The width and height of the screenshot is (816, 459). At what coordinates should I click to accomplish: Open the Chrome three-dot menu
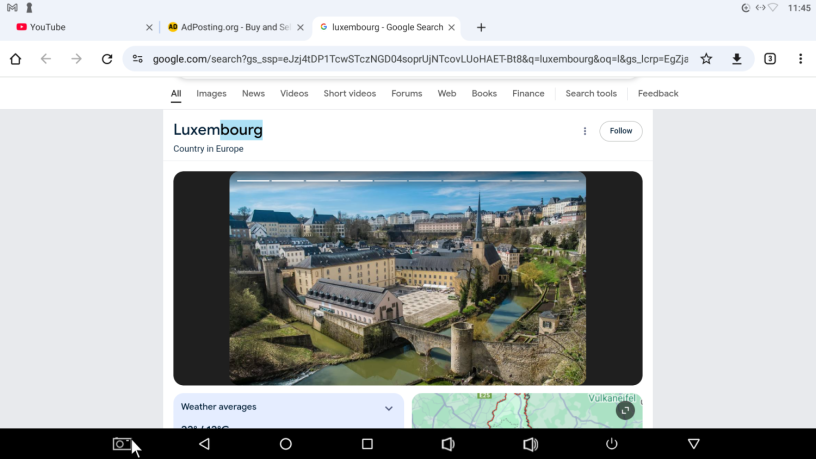[801, 59]
